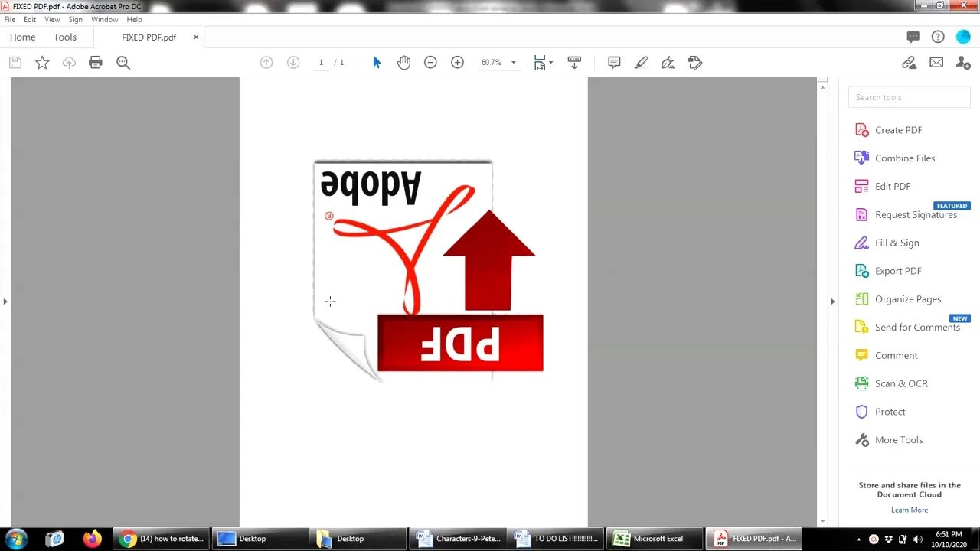Open the notifications chat icon
This screenshot has width=980, height=551.
tap(913, 37)
